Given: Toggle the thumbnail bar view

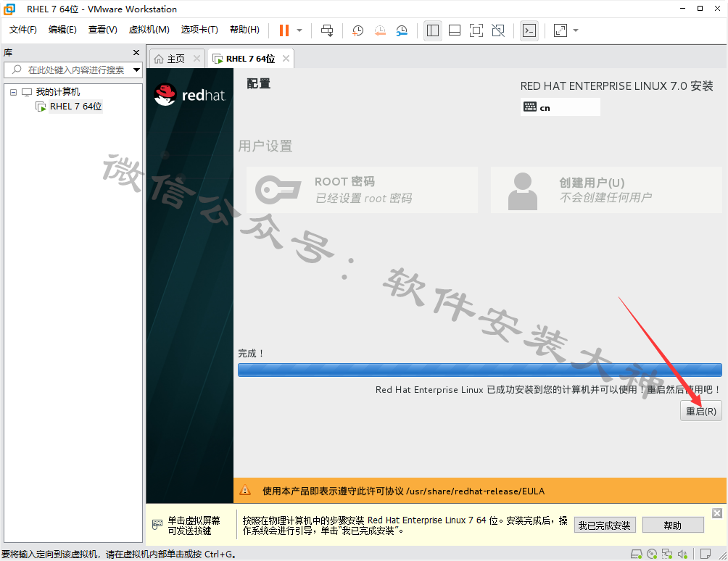Looking at the screenshot, I should [x=455, y=30].
